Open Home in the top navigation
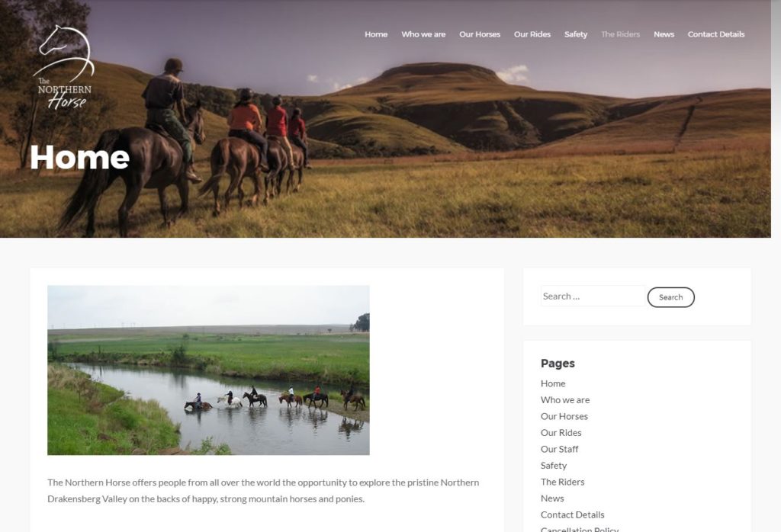 376,34
